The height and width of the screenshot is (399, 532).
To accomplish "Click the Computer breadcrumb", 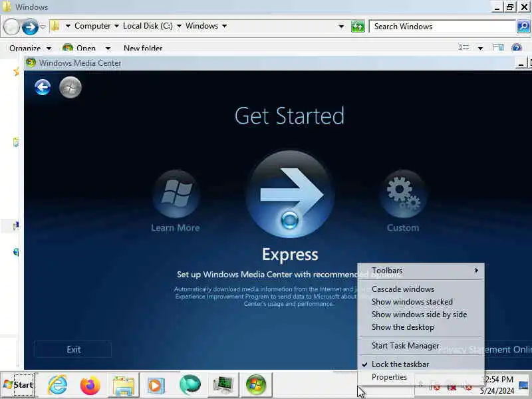I will coord(92,26).
